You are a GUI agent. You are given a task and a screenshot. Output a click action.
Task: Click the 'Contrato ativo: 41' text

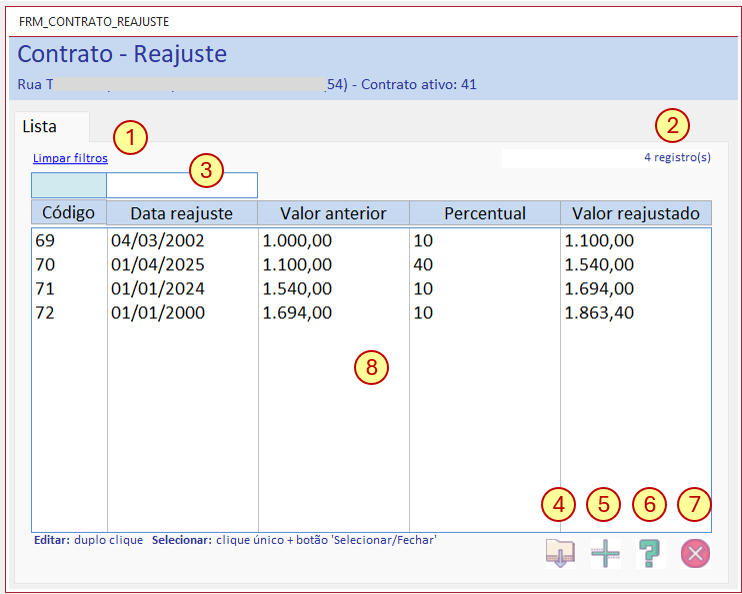pos(419,84)
